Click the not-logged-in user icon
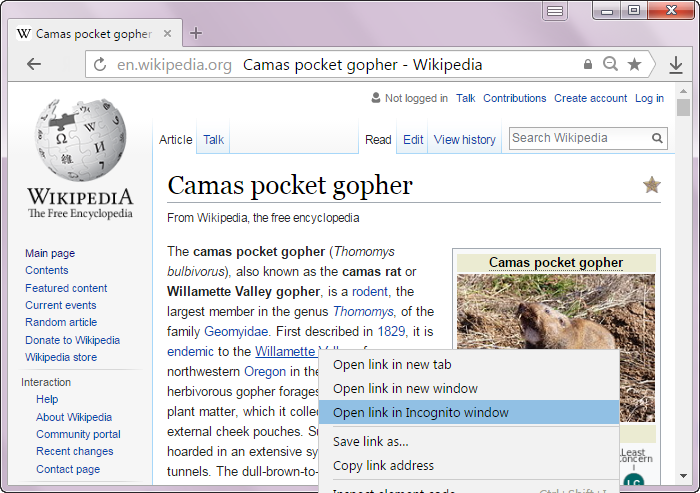 click(x=376, y=98)
